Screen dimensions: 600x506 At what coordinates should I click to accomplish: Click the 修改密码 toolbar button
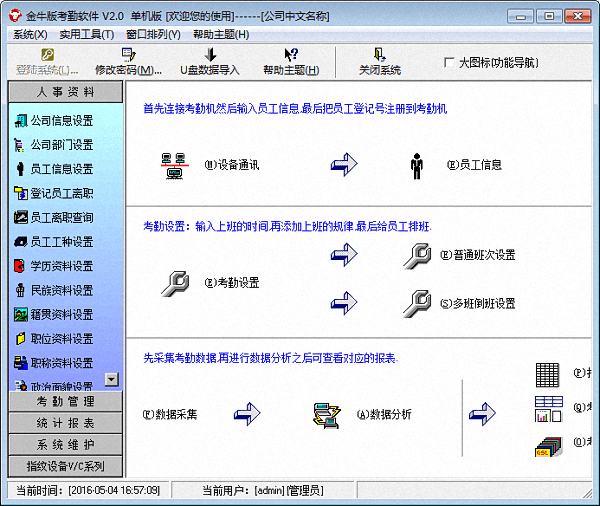[128, 62]
